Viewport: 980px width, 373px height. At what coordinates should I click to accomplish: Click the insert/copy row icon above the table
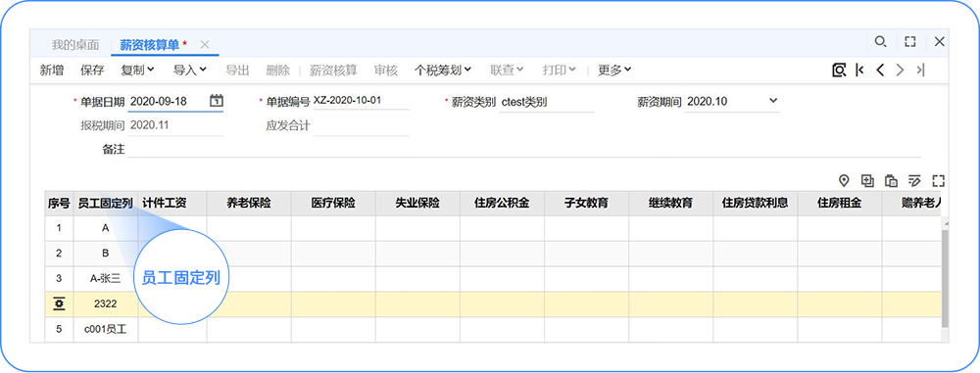click(x=867, y=181)
